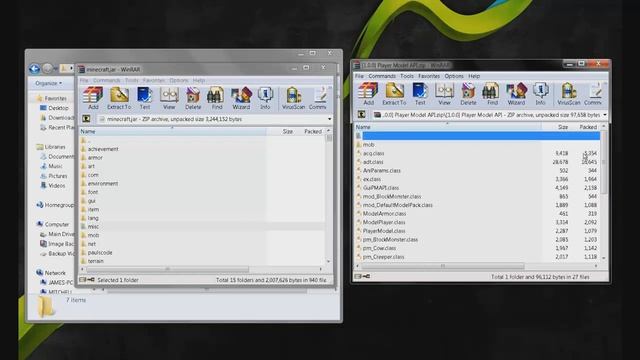Click Extract To icon in Player Model API window
640x360 pixels.
(394, 94)
